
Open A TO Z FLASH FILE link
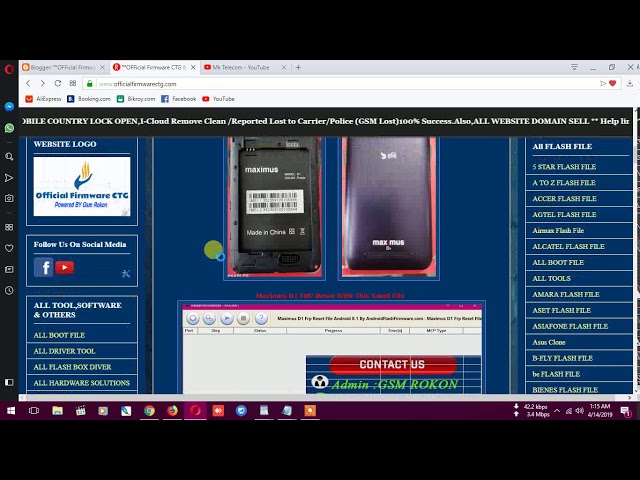point(564,182)
